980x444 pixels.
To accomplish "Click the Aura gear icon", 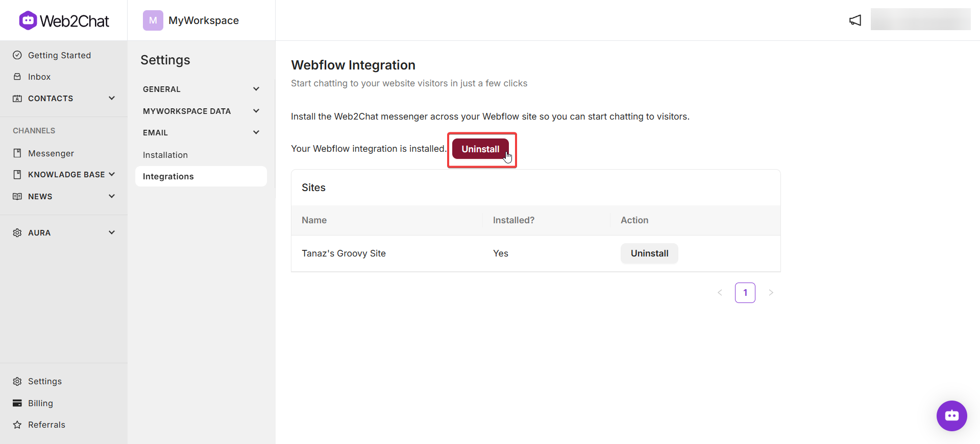I will pyautogui.click(x=17, y=232).
